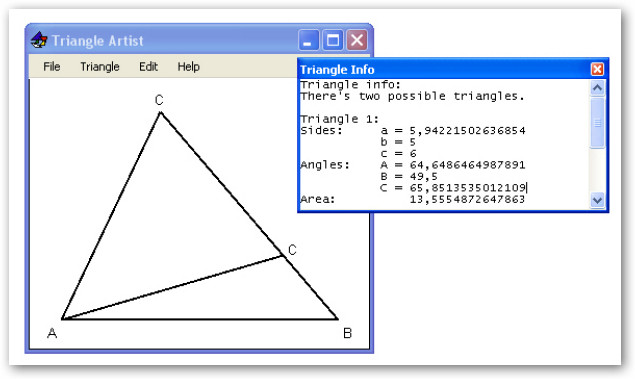Close the Triangle Info window

coord(597,69)
